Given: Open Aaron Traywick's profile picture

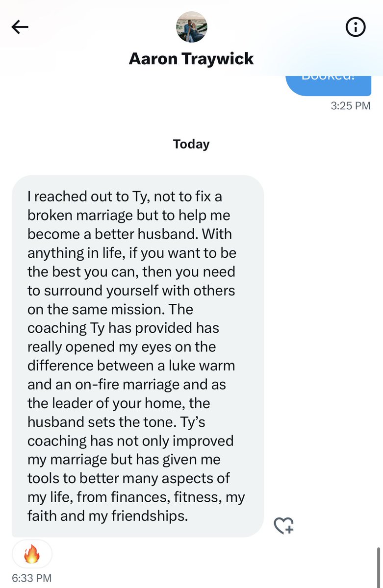Looking at the screenshot, I should click(x=191, y=27).
